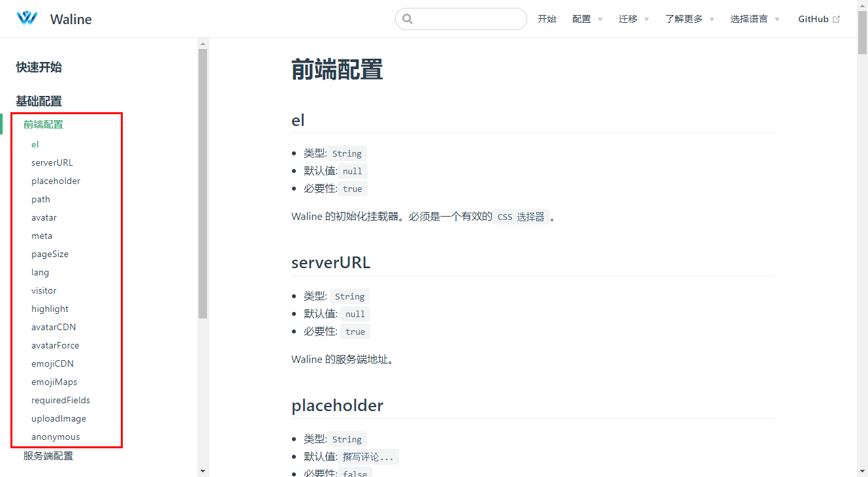Jump to requiredFields sidebar entry
Image resolution: width=868 pixels, height=477 pixels.
61,400
